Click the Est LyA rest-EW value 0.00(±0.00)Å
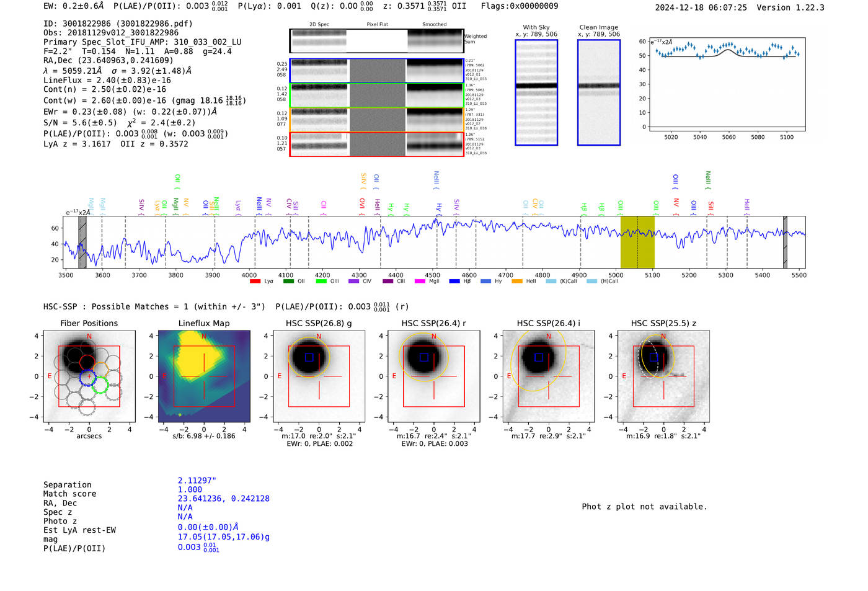 point(208,527)
